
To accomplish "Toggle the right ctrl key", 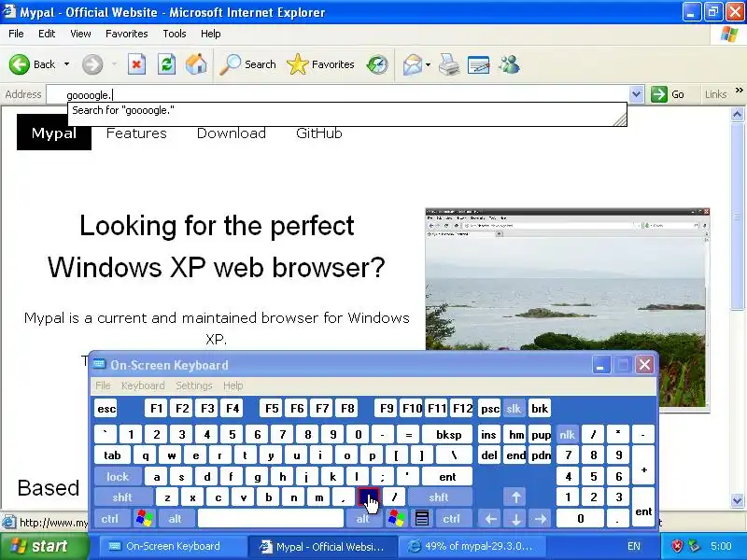I will (x=452, y=518).
